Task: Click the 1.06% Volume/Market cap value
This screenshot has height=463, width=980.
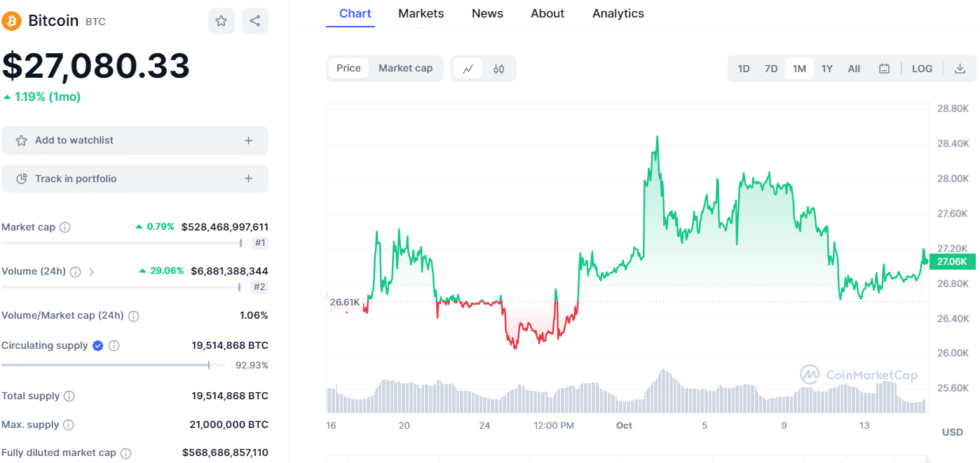Action: 254,315
